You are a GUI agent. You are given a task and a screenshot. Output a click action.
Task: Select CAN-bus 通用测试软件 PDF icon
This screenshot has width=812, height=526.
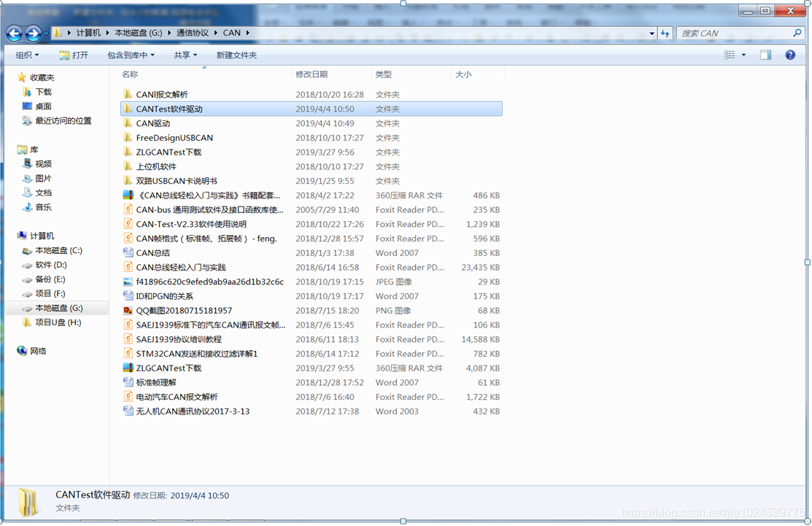128,209
